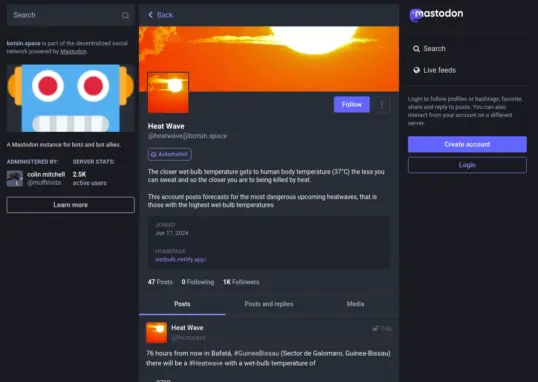Click the magnifier icon in the search box
The image size is (538, 382).
coord(125,15)
